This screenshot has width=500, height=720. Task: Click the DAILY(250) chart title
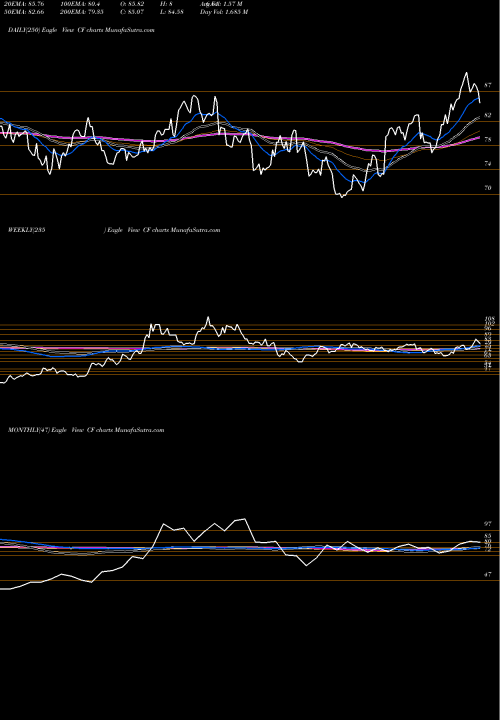click(x=81, y=30)
